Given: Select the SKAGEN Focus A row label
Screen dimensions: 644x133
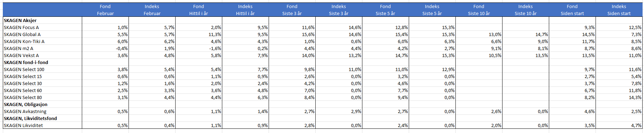Looking at the screenshot, I should 42,27.
